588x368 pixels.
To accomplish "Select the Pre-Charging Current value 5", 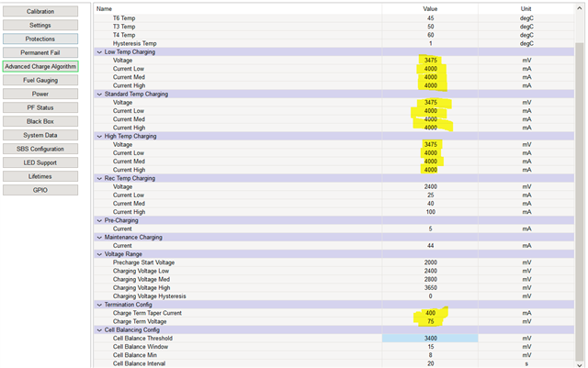I will click(x=430, y=229).
